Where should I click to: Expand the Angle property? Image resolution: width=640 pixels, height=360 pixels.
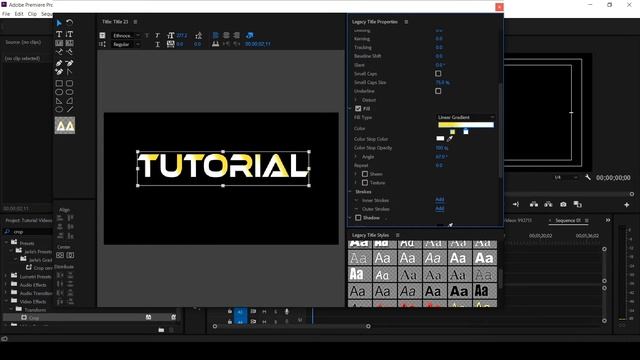point(356,157)
